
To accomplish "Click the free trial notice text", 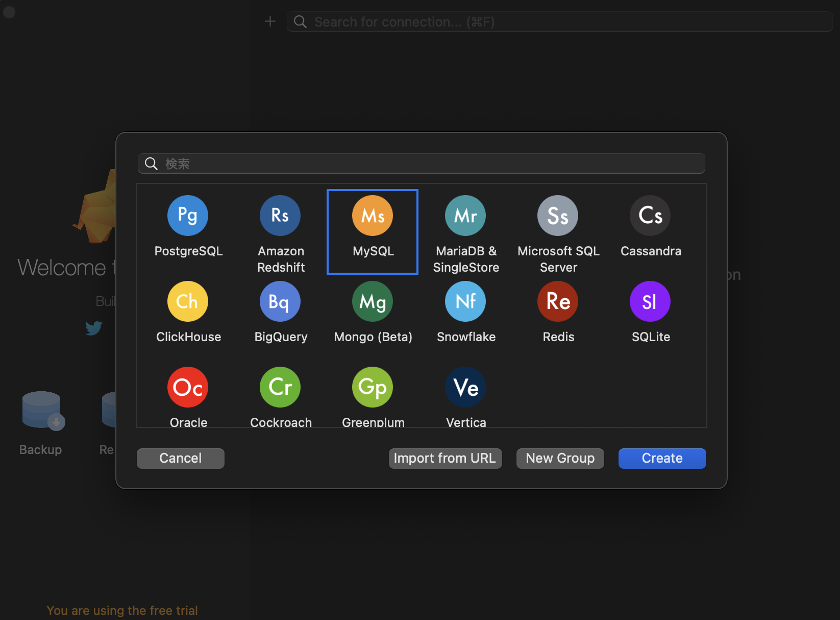I will pos(122,610).
